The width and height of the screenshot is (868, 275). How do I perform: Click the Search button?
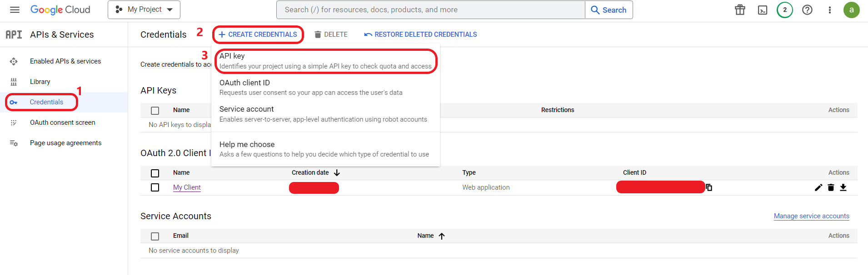pos(609,10)
